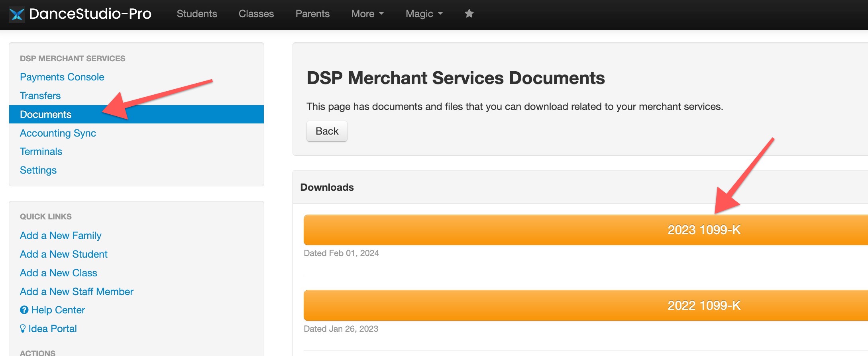Open the Magic dropdown menu
The height and width of the screenshot is (356, 868).
pos(424,14)
